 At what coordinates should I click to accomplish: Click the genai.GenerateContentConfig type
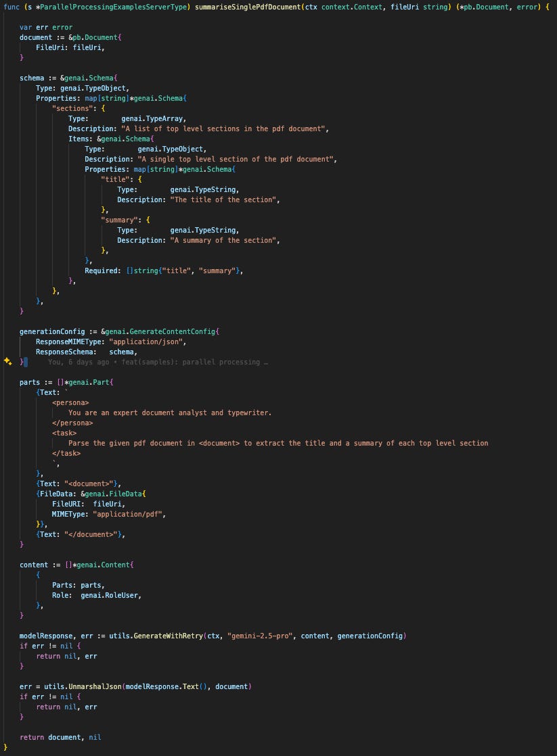(160, 332)
